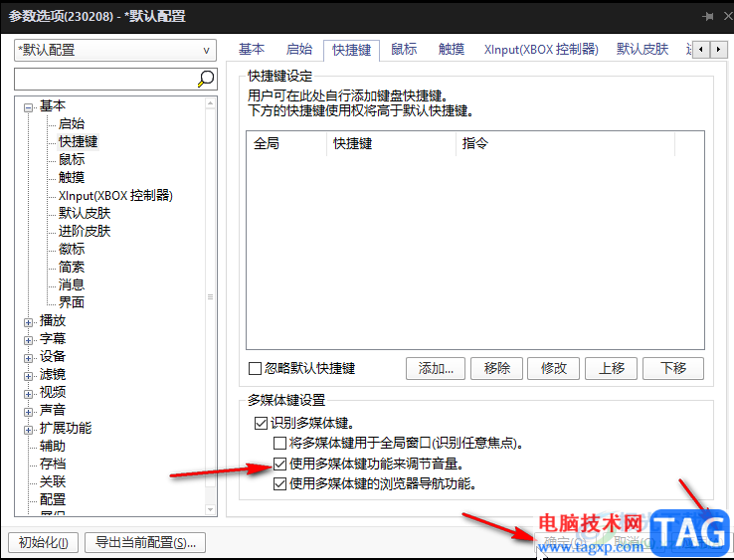The width and height of the screenshot is (734, 560).
Task: Select 辅助 in the settings tree
Action: point(53,446)
